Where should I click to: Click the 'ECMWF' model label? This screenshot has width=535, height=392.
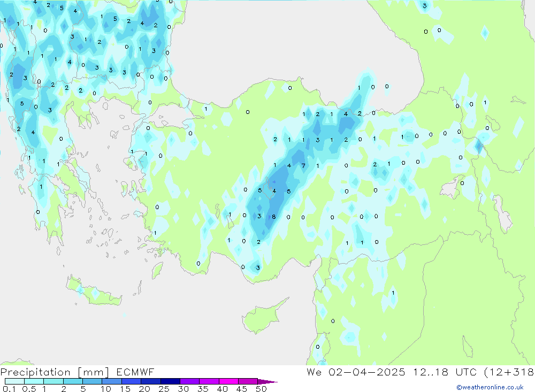(135, 372)
